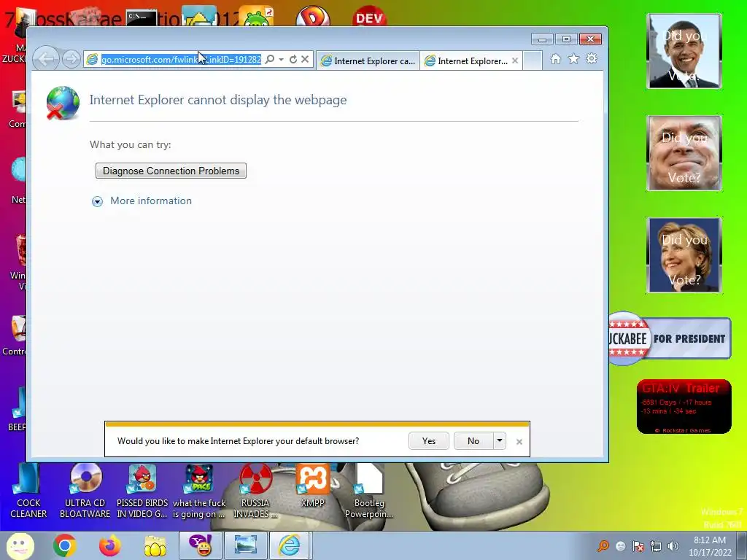Close the active Internet Explorer tab
Image resolution: width=747 pixels, height=560 pixels.
click(x=515, y=61)
